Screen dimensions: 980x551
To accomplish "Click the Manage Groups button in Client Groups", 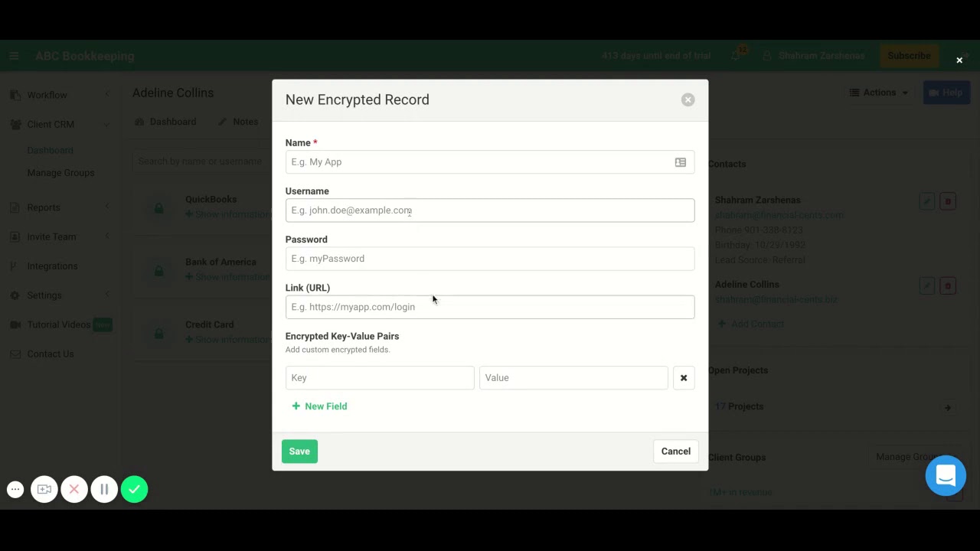I will point(910,457).
